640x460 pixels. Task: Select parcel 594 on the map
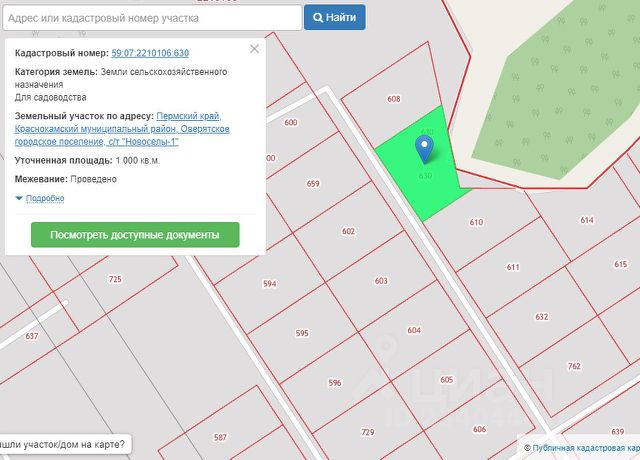click(269, 284)
